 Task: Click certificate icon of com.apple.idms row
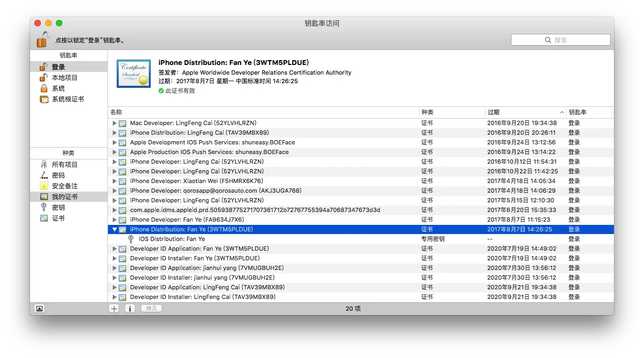pyautogui.click(x=122, y=210)
